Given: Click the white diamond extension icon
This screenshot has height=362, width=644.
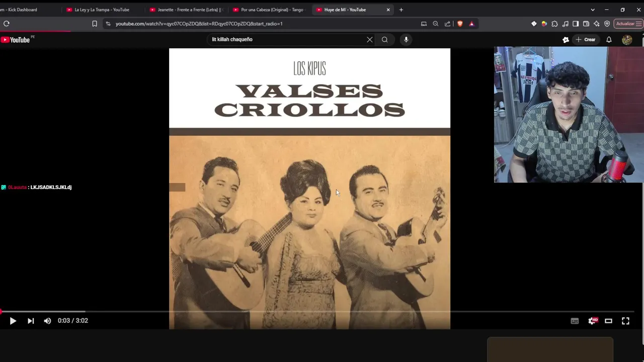Looking at the screenshot, I should pos(534,24).
